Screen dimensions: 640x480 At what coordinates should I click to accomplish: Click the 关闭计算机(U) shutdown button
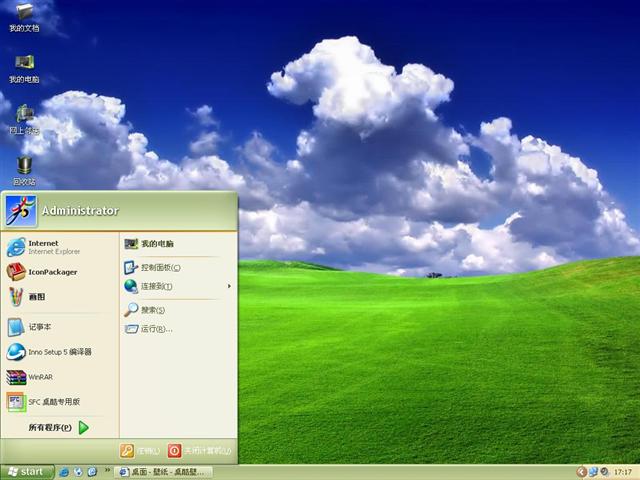point(200,451)
